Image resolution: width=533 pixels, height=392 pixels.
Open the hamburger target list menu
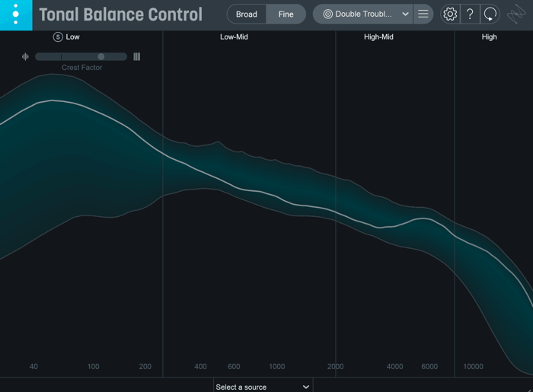point(423,14)
